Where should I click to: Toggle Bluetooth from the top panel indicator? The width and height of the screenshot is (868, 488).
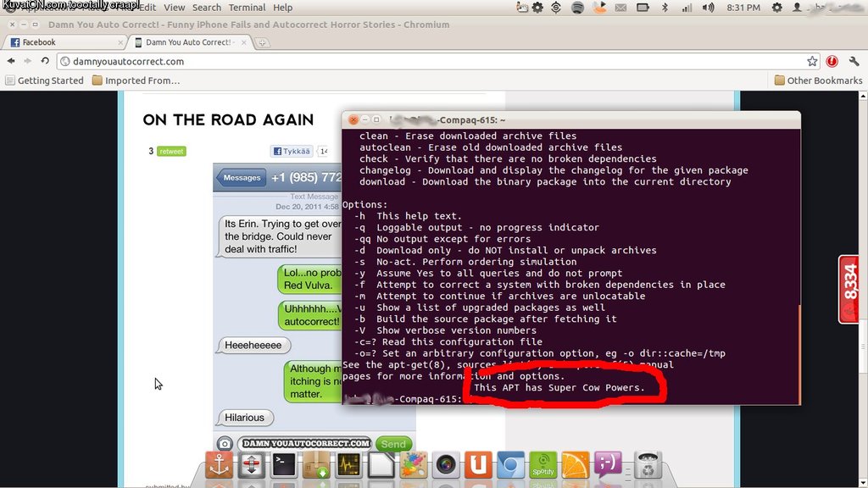click(665, 8)
